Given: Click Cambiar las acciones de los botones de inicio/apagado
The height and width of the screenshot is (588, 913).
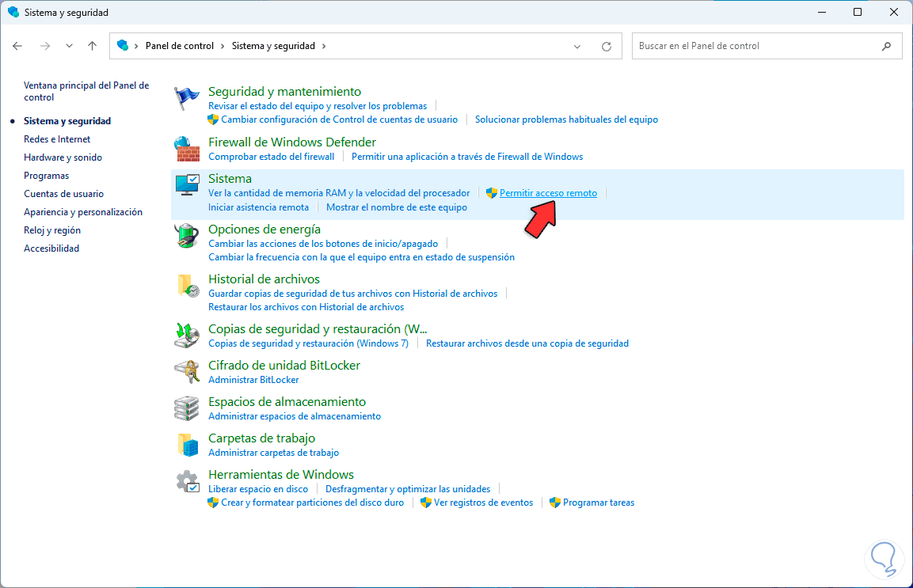Looking at the screenshot, I should [323, 243].
